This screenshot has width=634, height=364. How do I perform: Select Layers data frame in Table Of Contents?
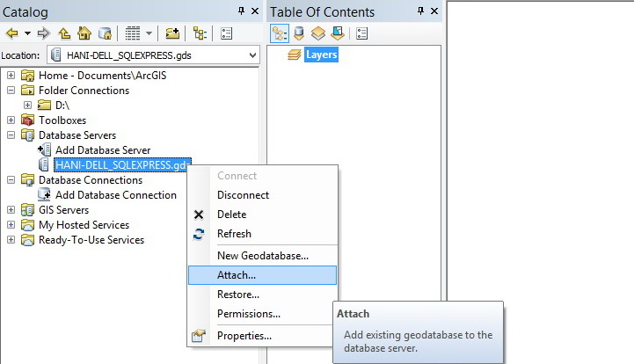point(322,55)
